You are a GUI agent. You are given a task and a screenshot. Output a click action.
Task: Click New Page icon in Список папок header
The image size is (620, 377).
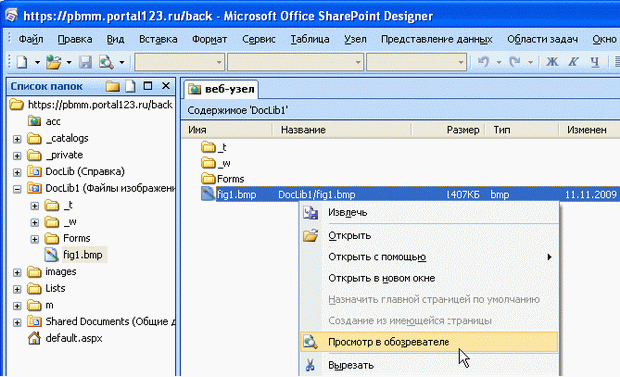[x=130, y=86]
